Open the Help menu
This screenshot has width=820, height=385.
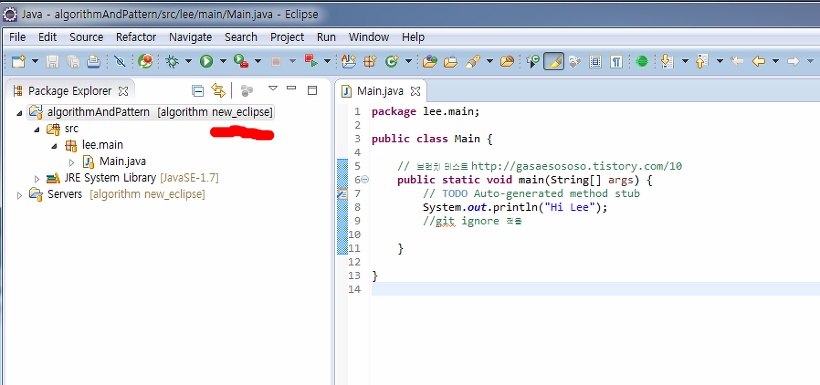point(413,37)
